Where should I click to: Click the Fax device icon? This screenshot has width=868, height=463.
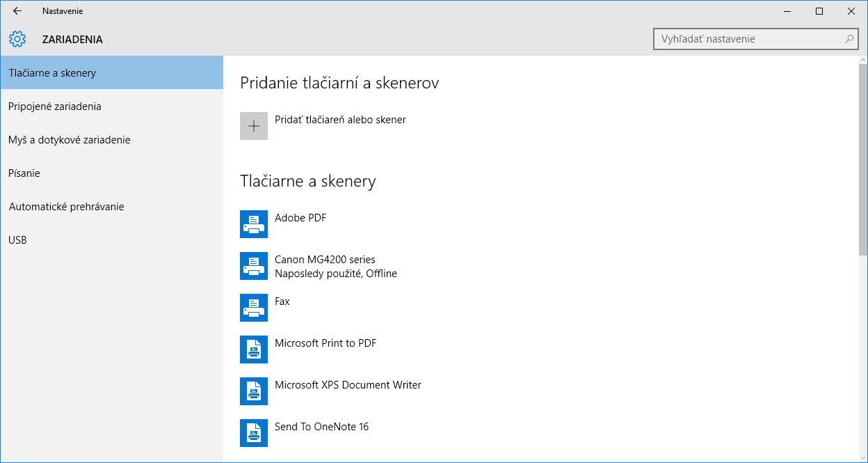254,308
